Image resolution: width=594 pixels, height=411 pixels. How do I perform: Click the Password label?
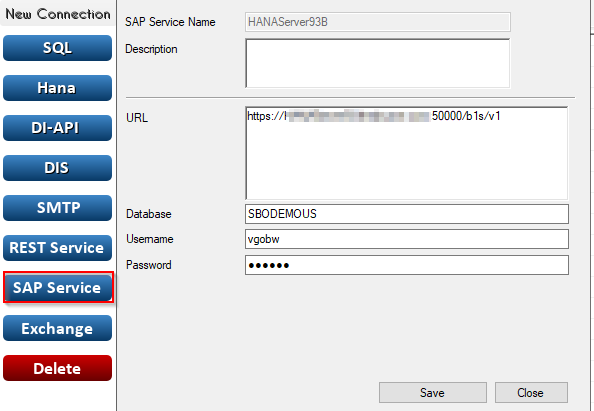click(148, 265)
